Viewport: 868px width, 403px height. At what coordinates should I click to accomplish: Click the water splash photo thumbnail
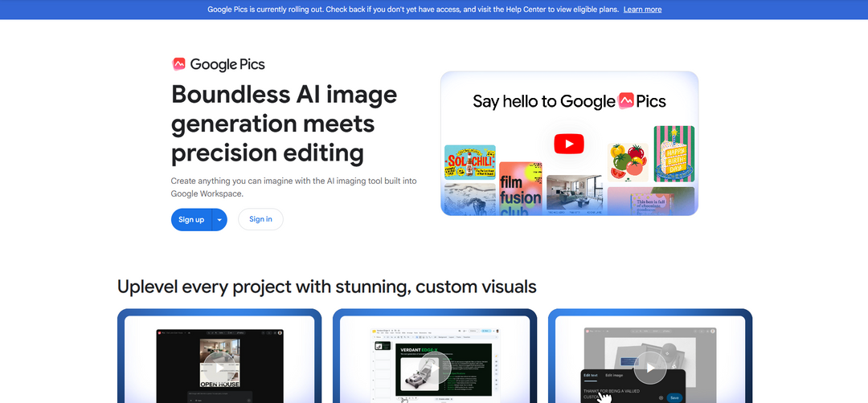pyautogui.click(x=470, y=200)
